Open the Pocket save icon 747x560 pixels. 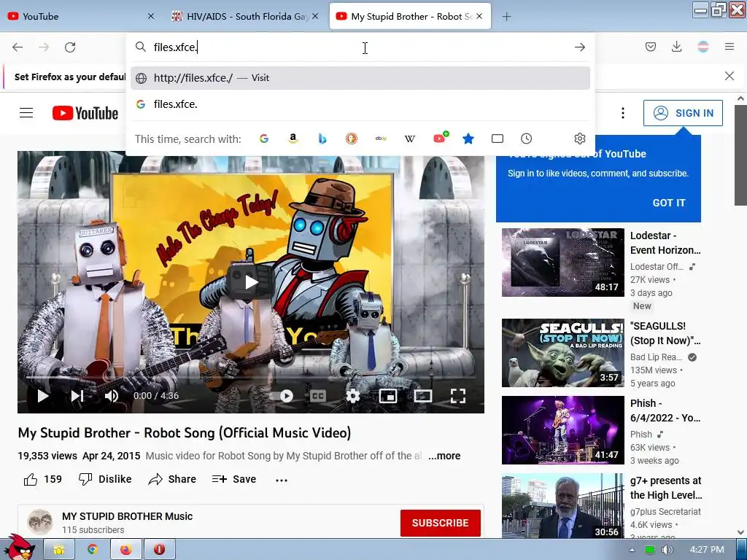pyautogui.click(x=651, y=47)
